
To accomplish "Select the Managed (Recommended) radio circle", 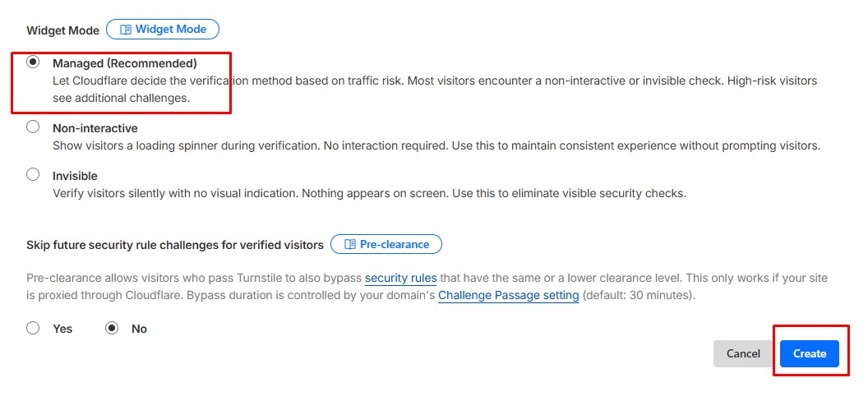I will 33,62.
